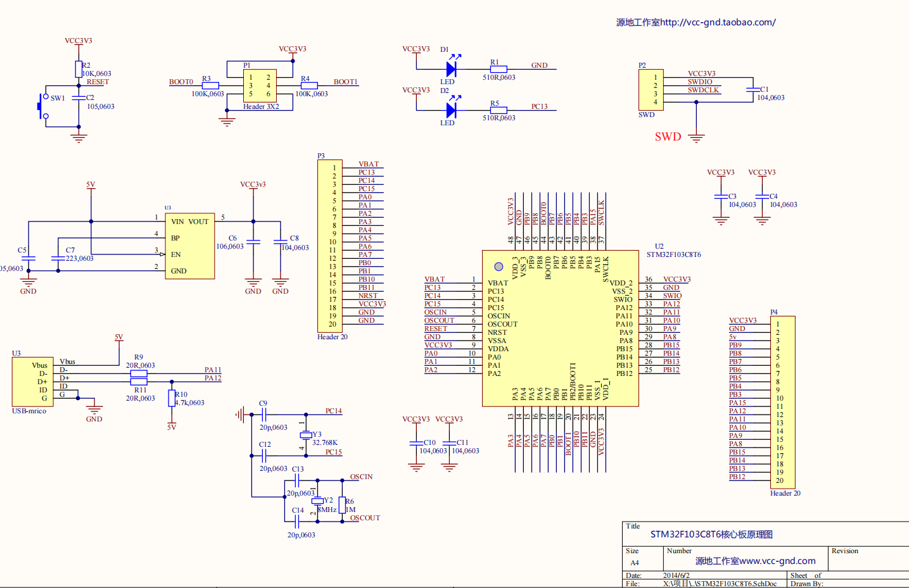Click the R10 4.7k resistor symbol
The width and height of the screenshot is (909, 588).
coord(172,398)
